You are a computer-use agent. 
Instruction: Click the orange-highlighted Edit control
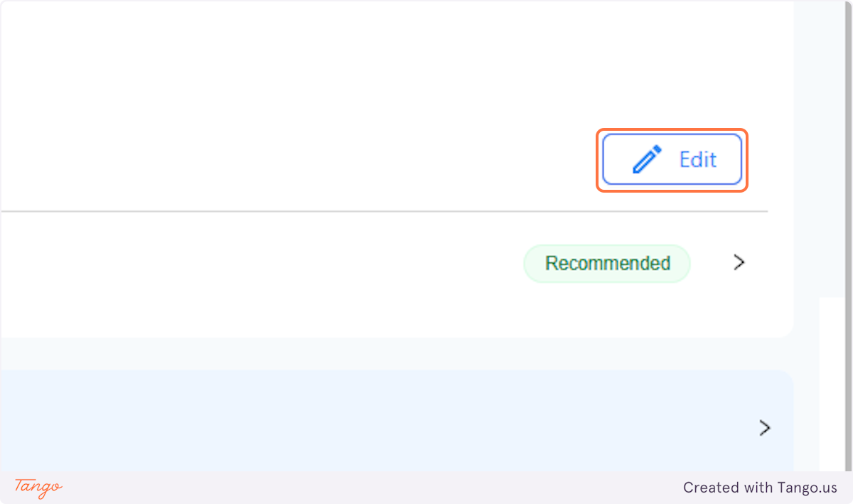(x=672, y=159)
